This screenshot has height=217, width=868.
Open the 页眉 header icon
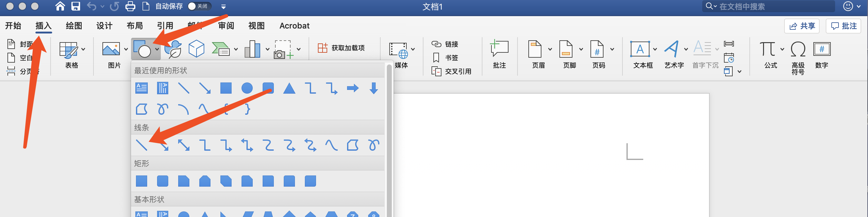tap(535, 49)
